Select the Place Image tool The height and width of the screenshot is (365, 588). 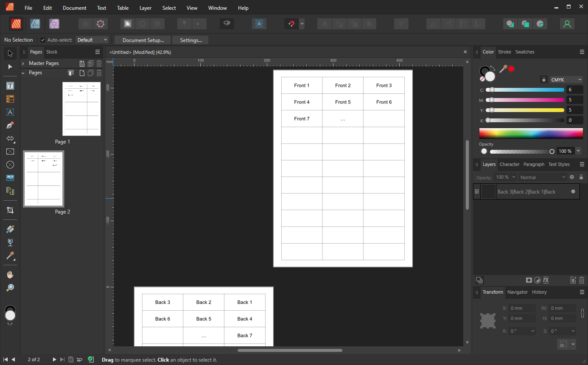(10, 178)
